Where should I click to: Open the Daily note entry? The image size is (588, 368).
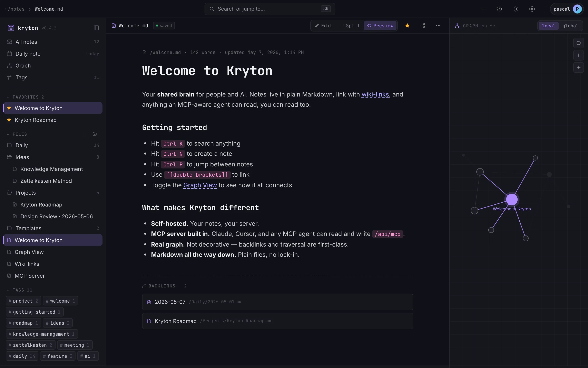[53, 54]
